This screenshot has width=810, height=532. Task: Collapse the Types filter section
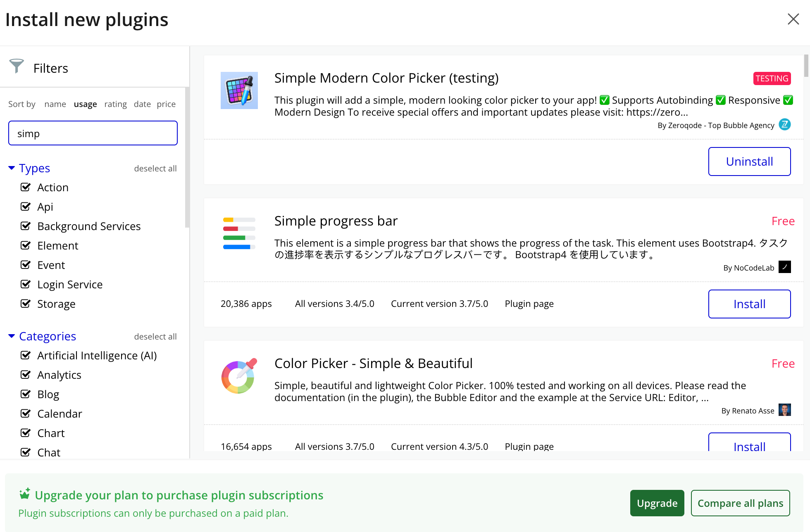[x=12, y=168]
